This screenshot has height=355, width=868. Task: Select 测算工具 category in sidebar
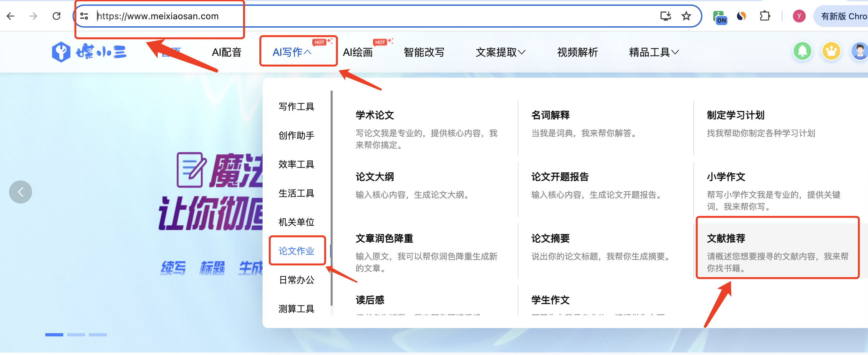click(x=297, y=308)
